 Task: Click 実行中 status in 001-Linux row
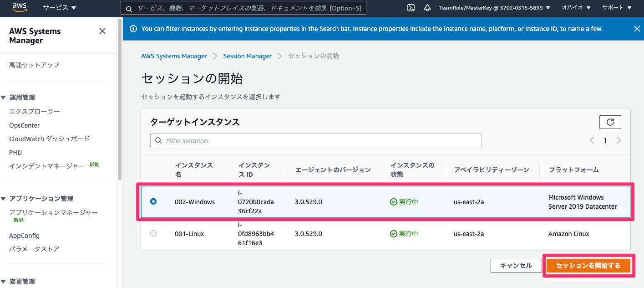[x=404, y=234]
